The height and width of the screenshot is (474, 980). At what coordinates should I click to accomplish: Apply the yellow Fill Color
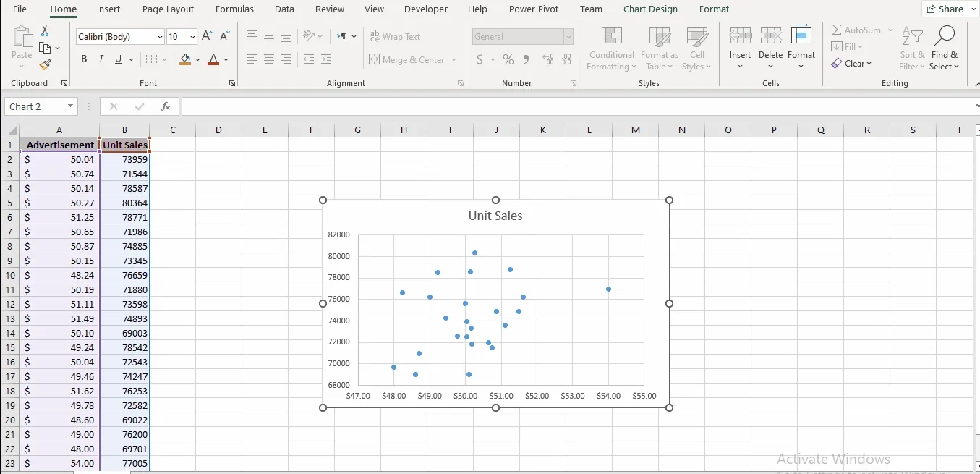[x=186, y=59]
